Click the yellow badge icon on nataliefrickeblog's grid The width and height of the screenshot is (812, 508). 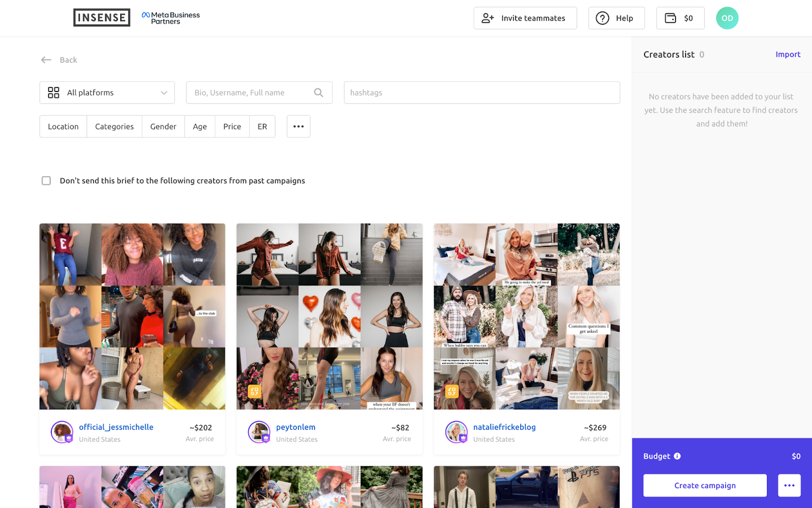click(452, 391)
